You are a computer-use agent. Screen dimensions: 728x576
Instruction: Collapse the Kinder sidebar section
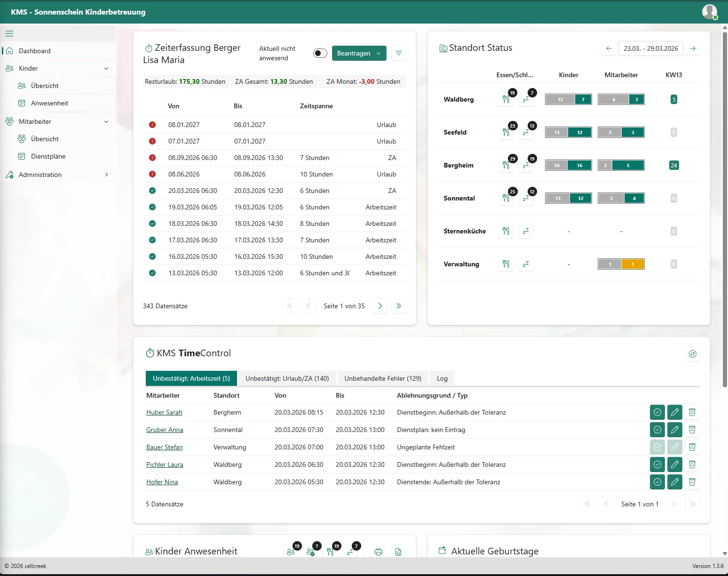107,68
